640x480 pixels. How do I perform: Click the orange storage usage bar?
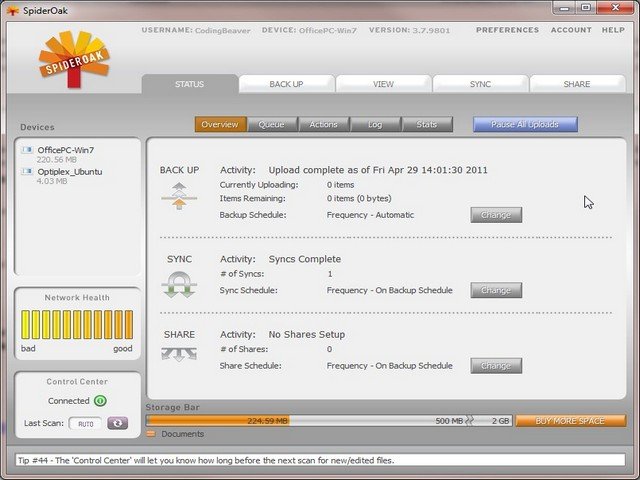point(218,421)
